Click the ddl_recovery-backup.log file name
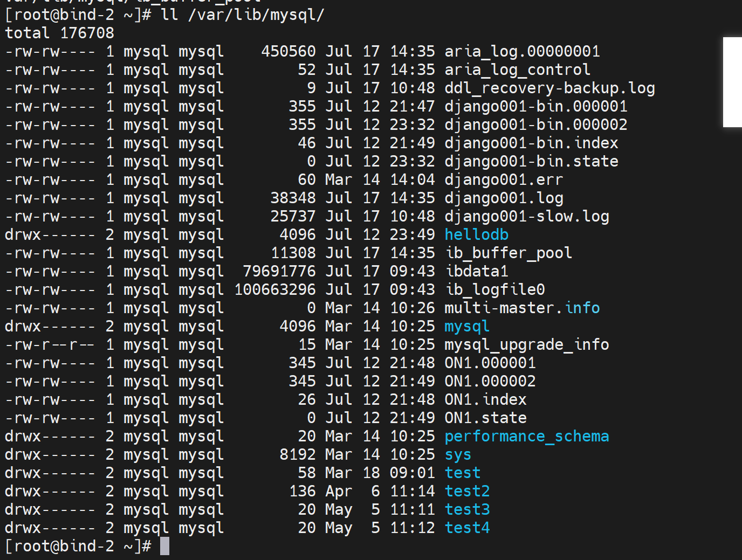This screenshot has height=560, width=742. [549, 88]
